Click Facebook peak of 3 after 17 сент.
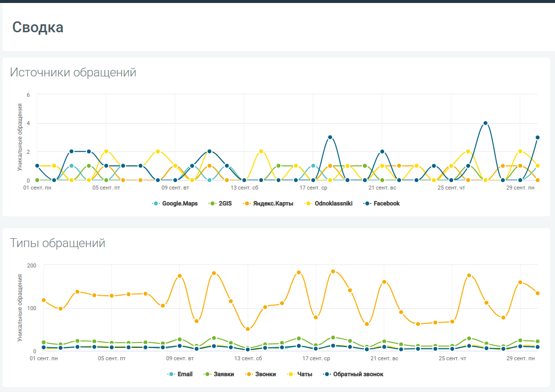Image resolution: width=555 pixels, height=392 pixels. tap(330, 137)
